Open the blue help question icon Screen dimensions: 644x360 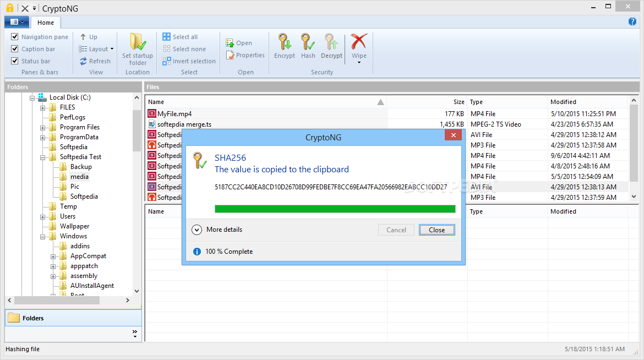point(632,22)
